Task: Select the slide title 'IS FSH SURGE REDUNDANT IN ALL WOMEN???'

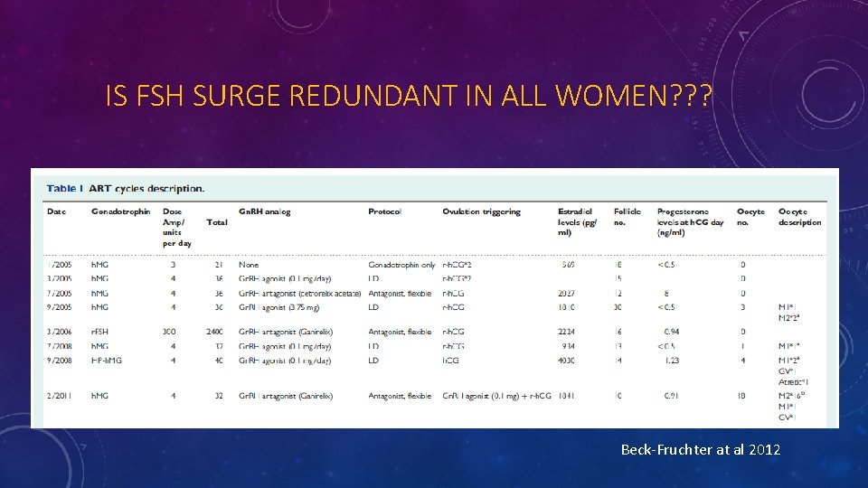Action: [409, 96]
